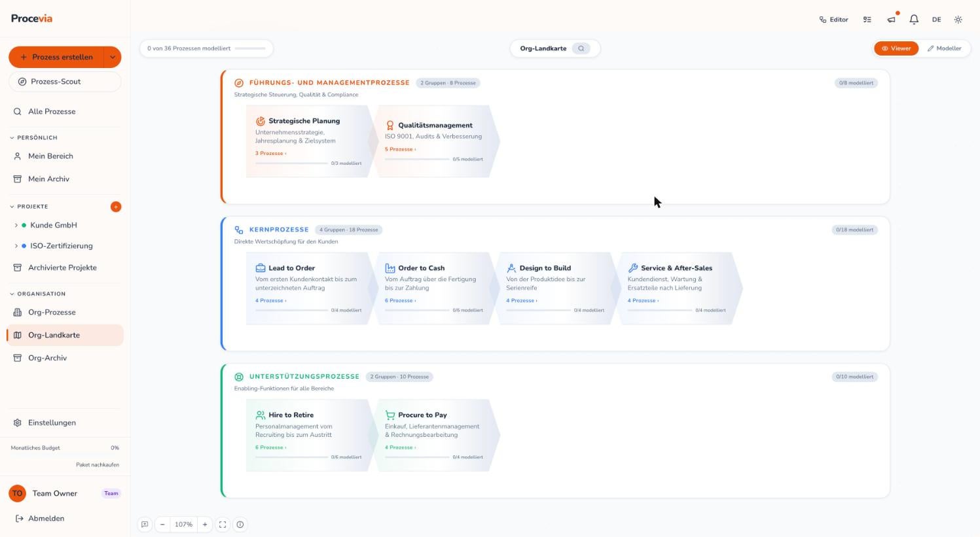
Task: Open Alle Prozesse in the sidebar
Action: pyautogui.click(x=65, y=111)
